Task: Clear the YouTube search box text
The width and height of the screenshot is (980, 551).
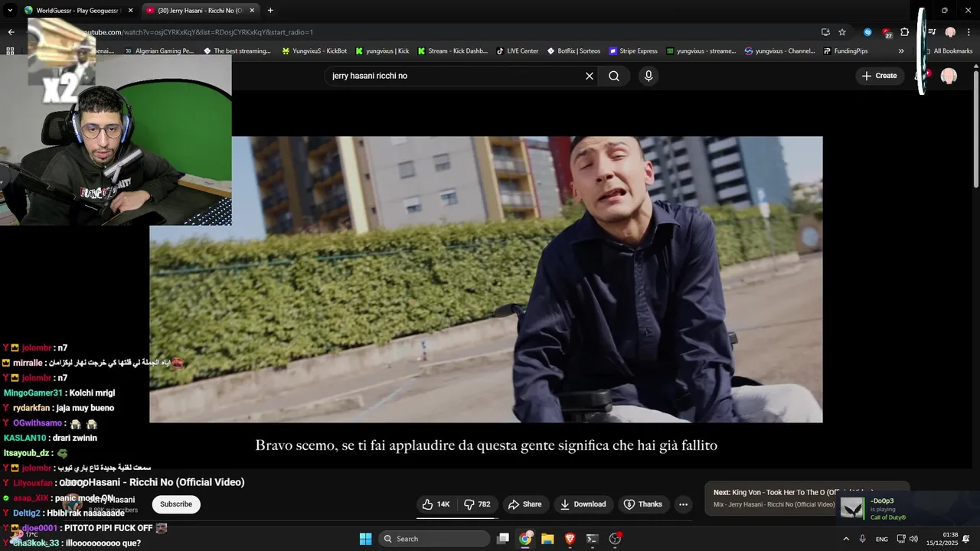Action: tap(590, 76)
